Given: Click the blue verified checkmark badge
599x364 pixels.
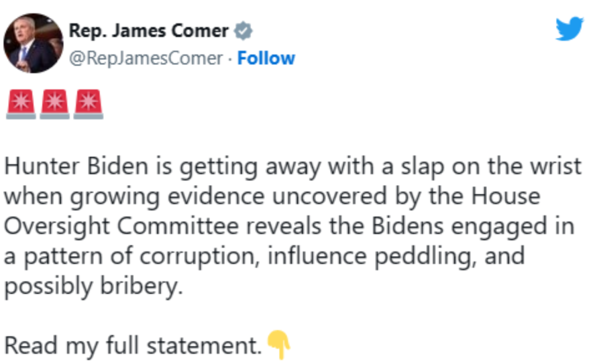Looking at the screenshot, I should (243, 31).
